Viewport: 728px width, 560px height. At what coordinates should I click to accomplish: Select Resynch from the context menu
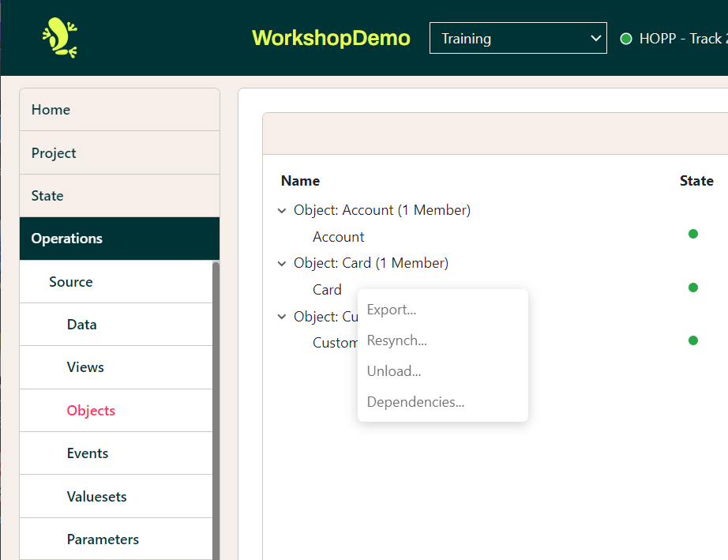pos(397,340)
